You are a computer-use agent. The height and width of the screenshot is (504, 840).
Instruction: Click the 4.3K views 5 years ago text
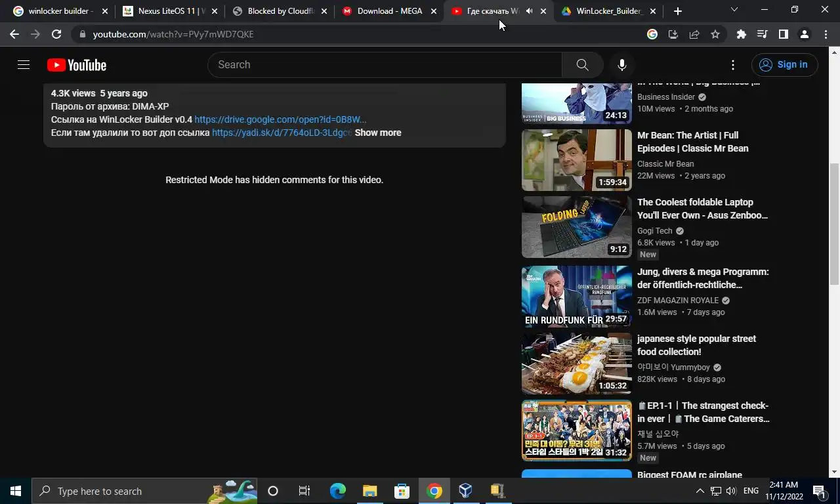99,93
